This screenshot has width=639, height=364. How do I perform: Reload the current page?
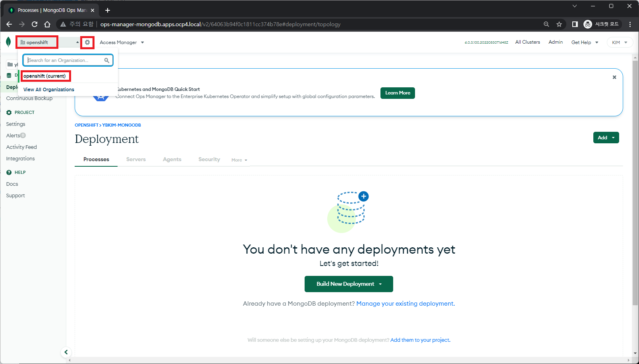35,24
